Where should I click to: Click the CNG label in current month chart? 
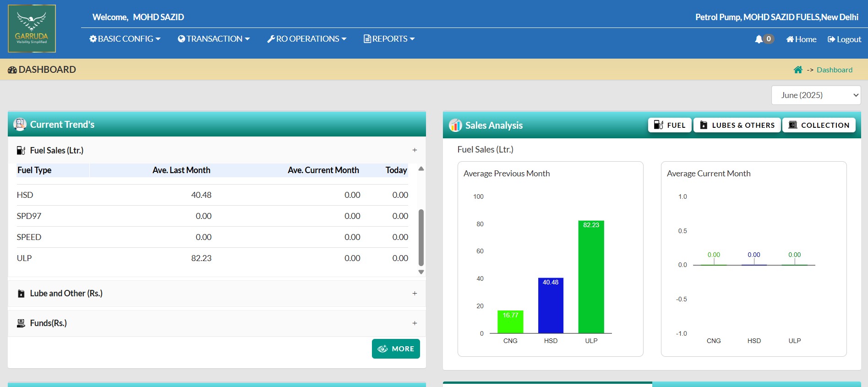(x=714, y=341)
